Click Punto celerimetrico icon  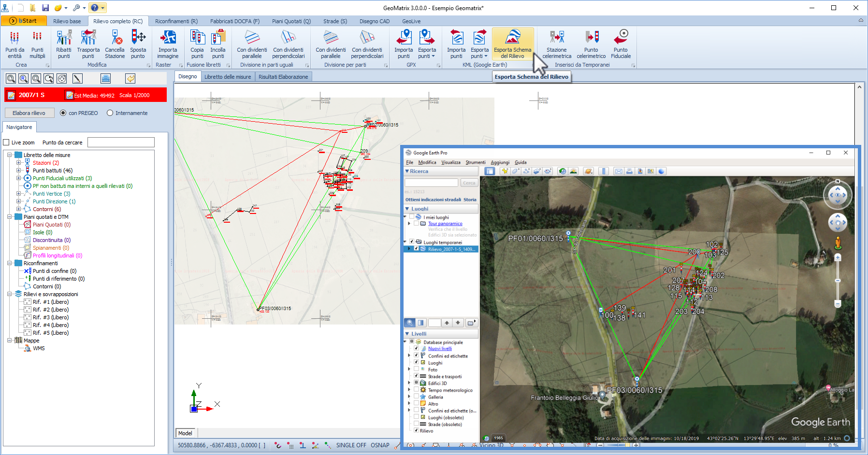[591, 44]
